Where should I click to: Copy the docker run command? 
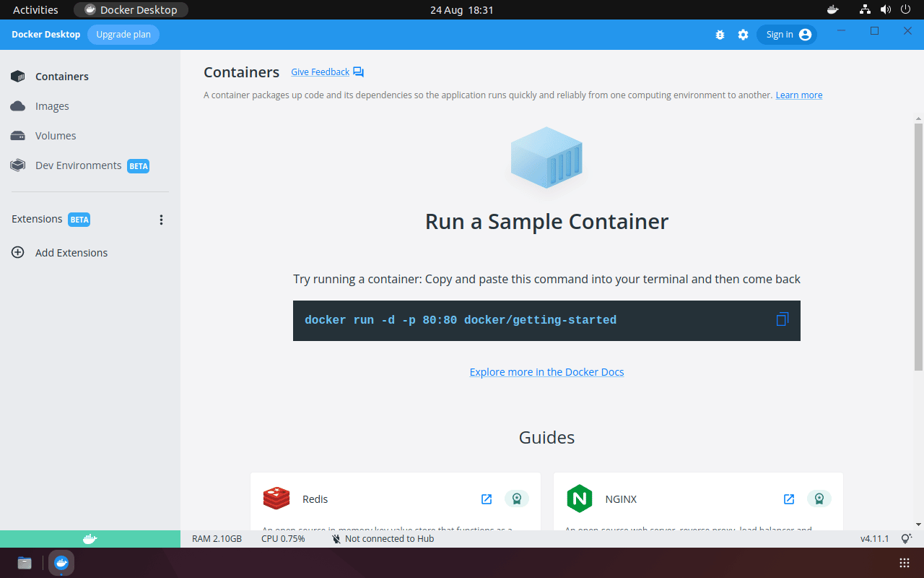pos(781,319)
